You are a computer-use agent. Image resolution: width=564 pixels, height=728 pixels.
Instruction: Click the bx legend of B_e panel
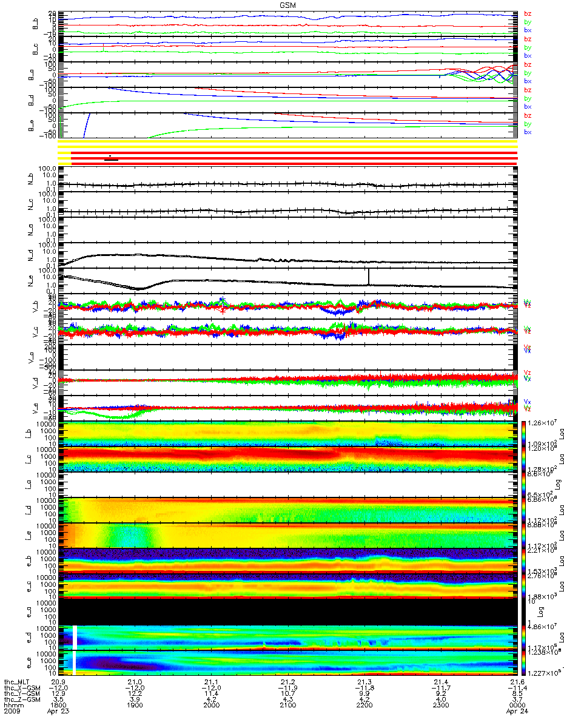pos(528,132)
